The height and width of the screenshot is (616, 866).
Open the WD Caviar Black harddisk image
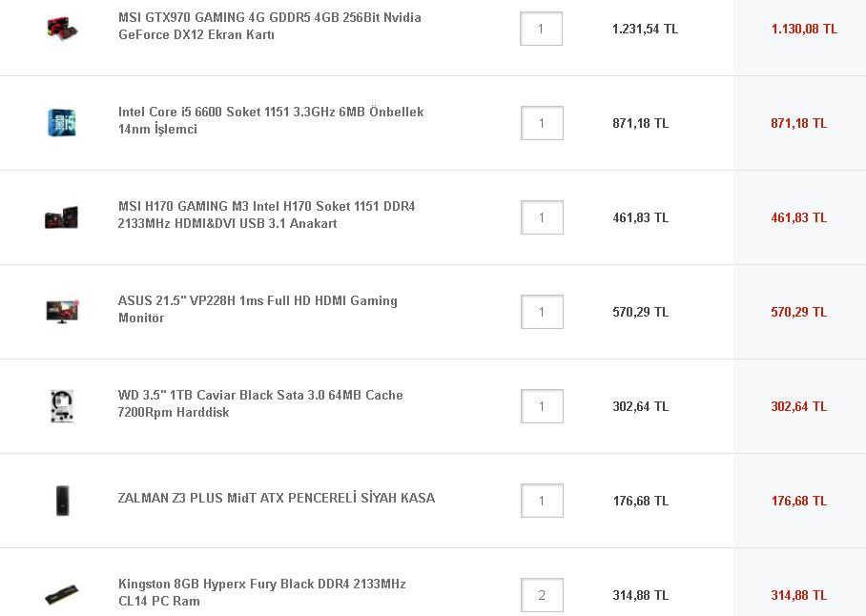62,406
